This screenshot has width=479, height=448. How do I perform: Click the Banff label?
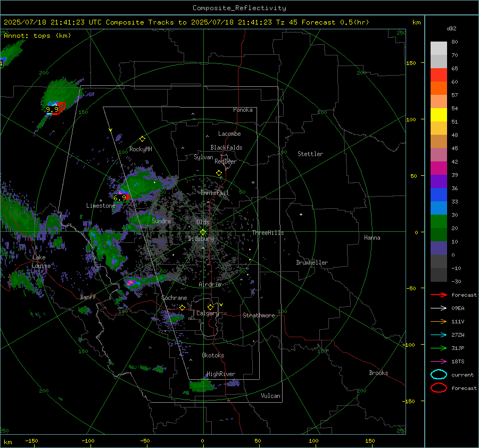(88, 297)
